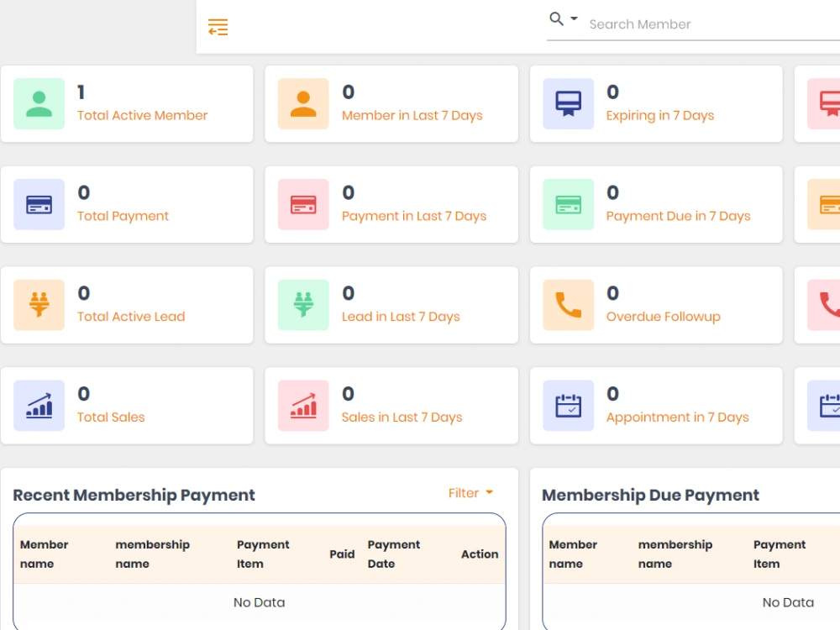Open the Member in Last 7 Days link
The height and width of the screenshot is (630, 840).
coord(412,115)
